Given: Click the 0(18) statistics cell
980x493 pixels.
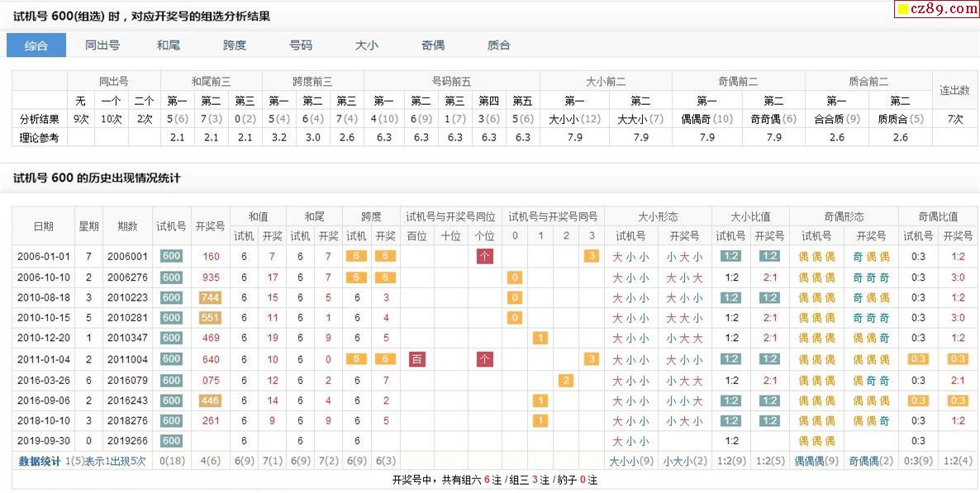Looking at the screenshot, I should tap(171, 462).
